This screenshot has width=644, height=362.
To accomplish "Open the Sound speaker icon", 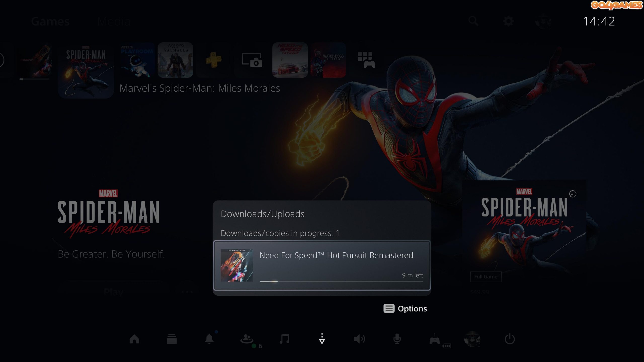I will point(359,339).
